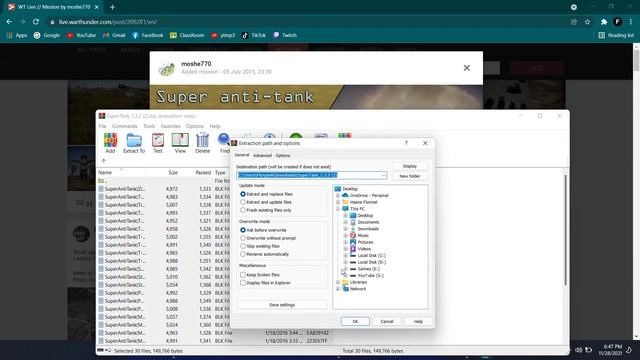Open the Twitch bookmark
The height and width of the screenshot is (360, 640).
(285, 36)
